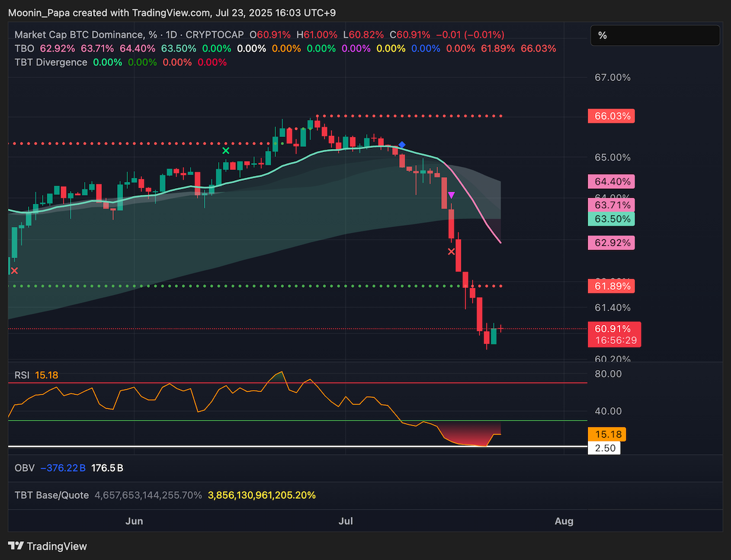Select the 66.03% red price label
The image size is (731, 560).
pyautogui.click(x=611, y=116)
